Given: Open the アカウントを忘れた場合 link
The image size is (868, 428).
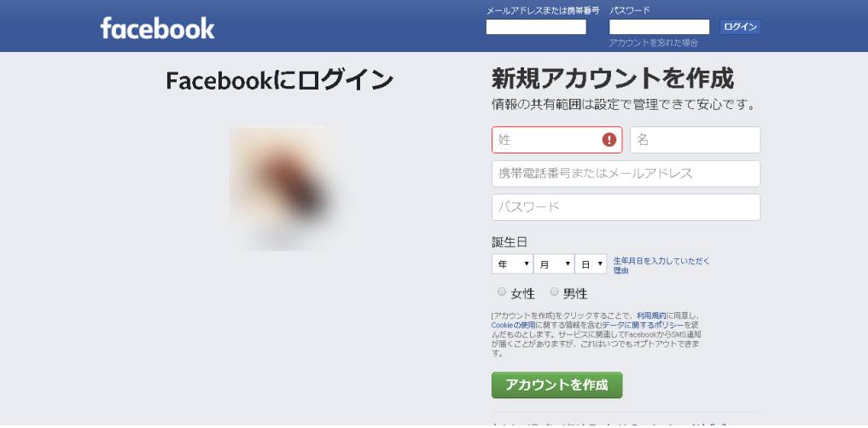Looking at the screenshot, I should (653, 43).
